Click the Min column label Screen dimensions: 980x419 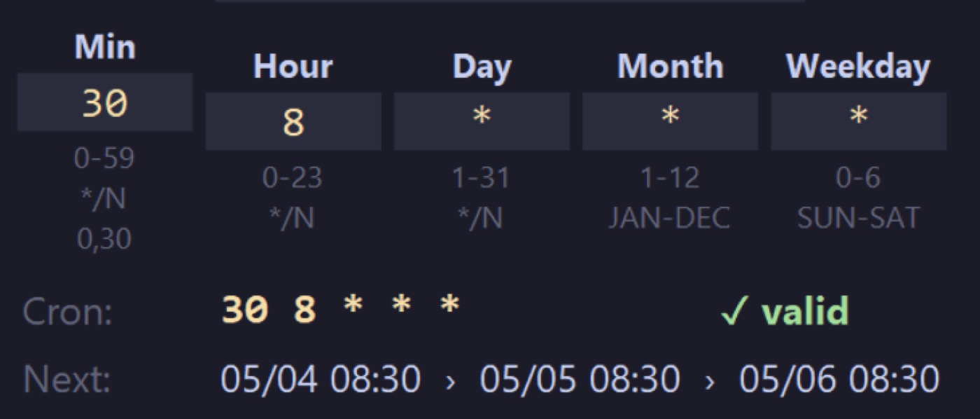click(x=105, y=47)
